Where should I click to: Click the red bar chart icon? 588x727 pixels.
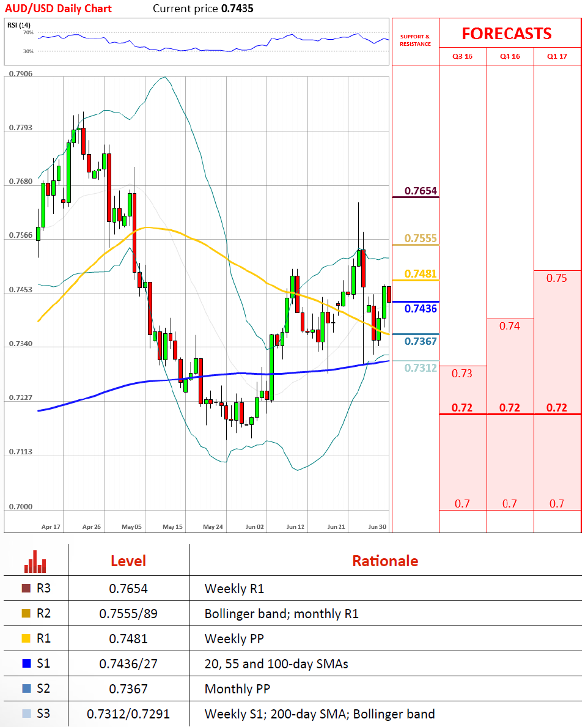coord(35,561)
